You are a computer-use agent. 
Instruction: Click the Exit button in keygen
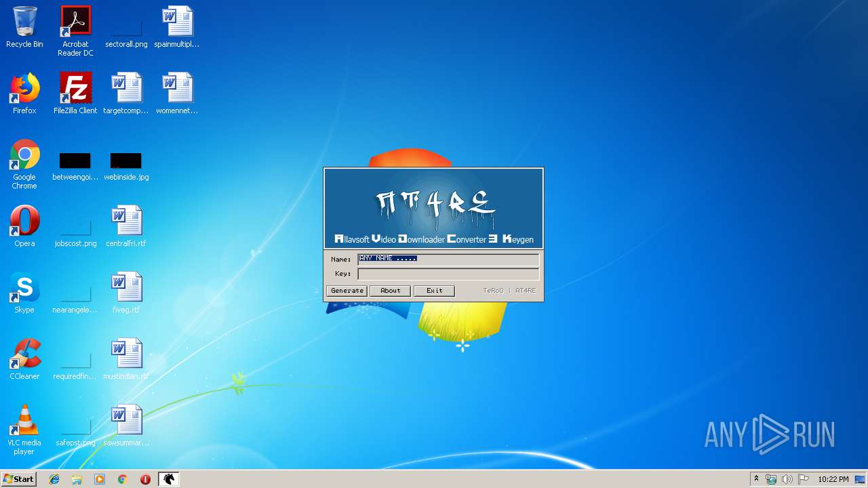434,291
